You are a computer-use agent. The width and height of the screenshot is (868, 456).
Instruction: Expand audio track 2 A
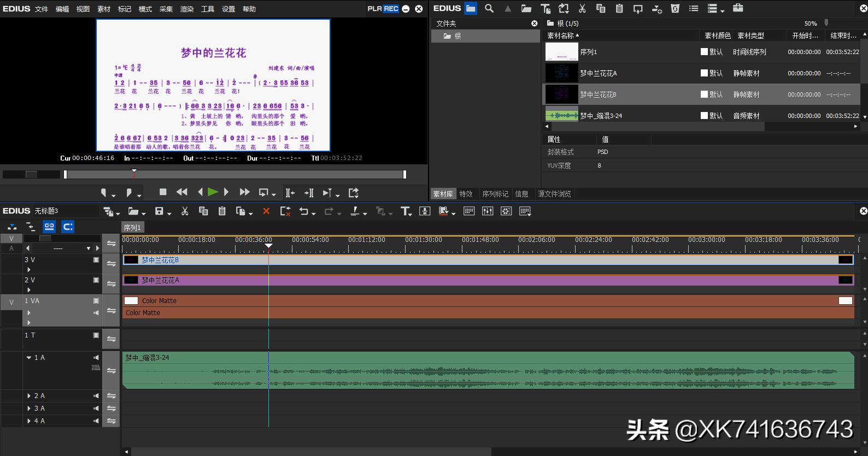pos(29,396)
